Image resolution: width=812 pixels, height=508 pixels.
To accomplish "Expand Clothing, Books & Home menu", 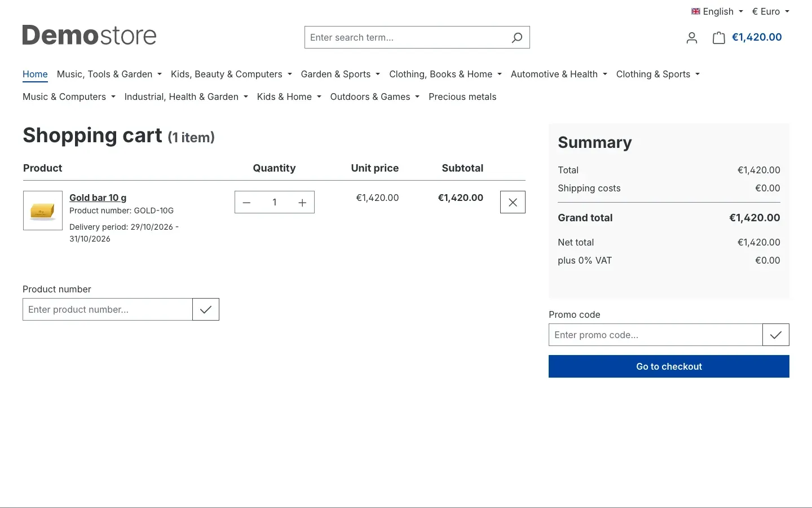I will click(445, 74).
